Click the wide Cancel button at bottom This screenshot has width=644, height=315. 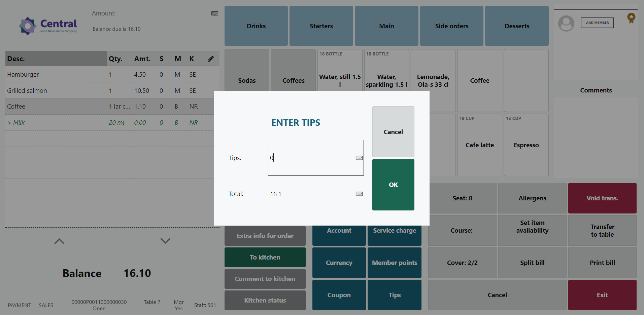(x=497, y=295)
